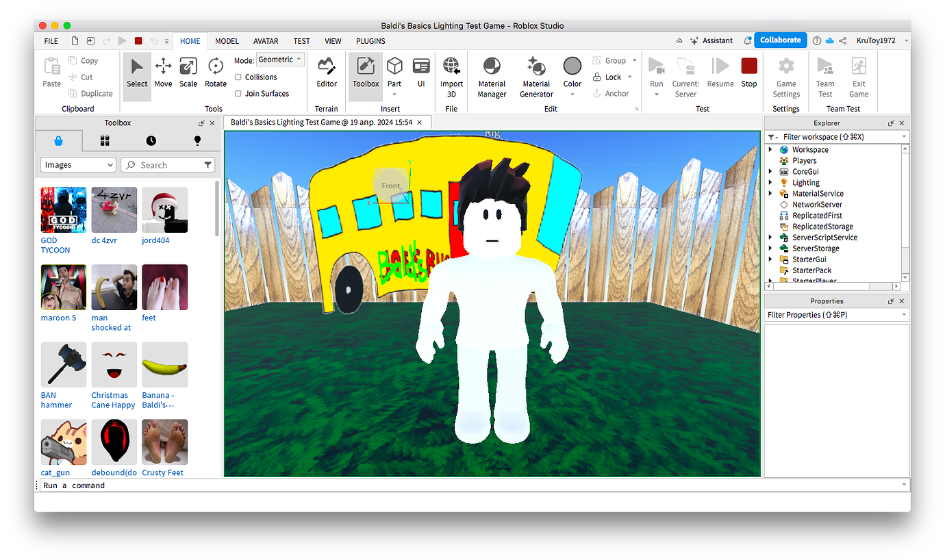The height and width of the screenshot is (560, 945).
Task: Start a Team Test session
Action: (825, 74)
